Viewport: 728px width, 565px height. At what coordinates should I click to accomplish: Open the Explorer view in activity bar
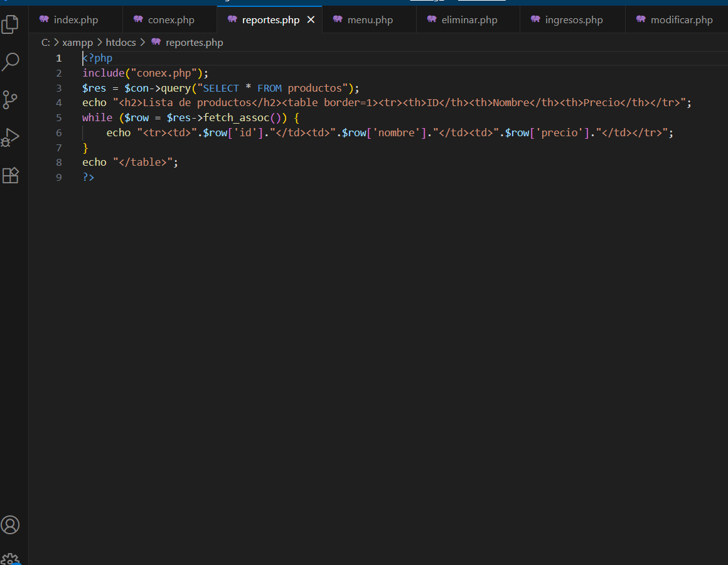[x=11, y=24]
